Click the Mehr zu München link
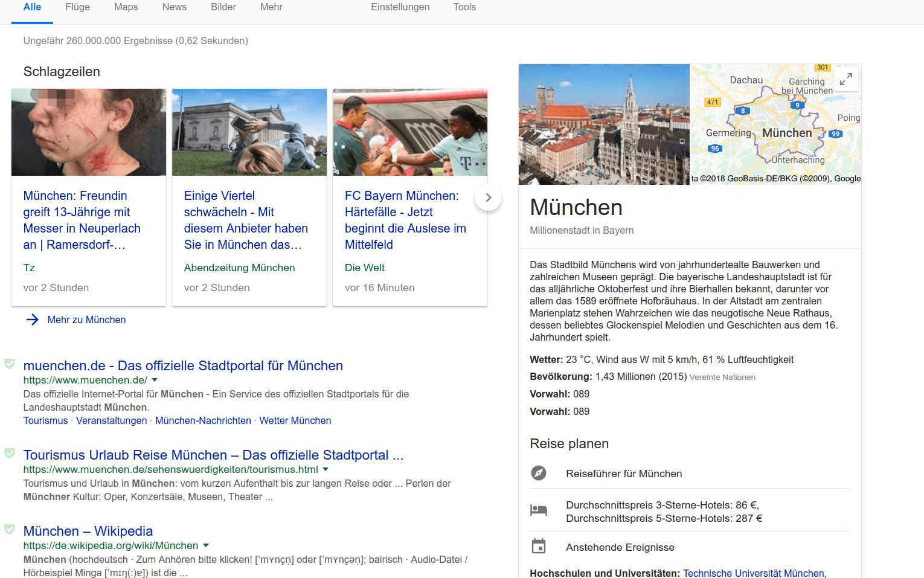Viewport: 924px width, 578px height. coord(87,320)
